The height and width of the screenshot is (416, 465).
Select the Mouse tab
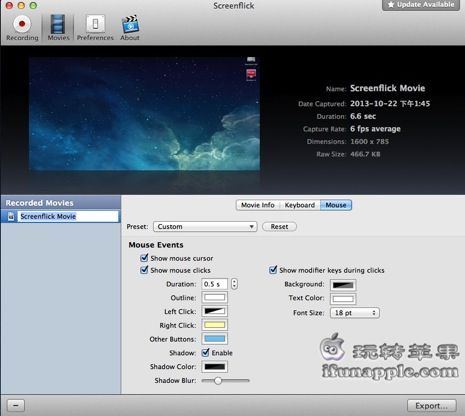coord(336,205)
